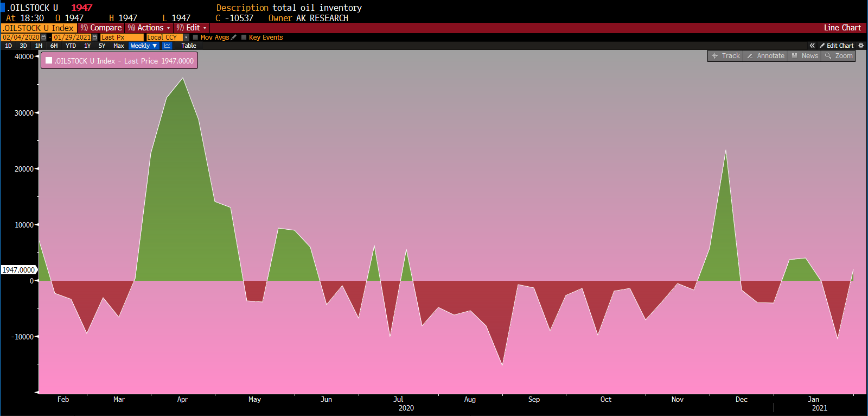This screenshot has height=416, width=868.
Task: Click the Apr x-axis label
Action: (182, 399)
